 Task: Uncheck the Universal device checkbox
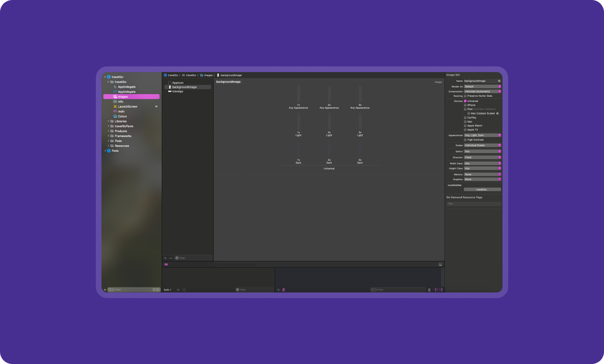465,101
